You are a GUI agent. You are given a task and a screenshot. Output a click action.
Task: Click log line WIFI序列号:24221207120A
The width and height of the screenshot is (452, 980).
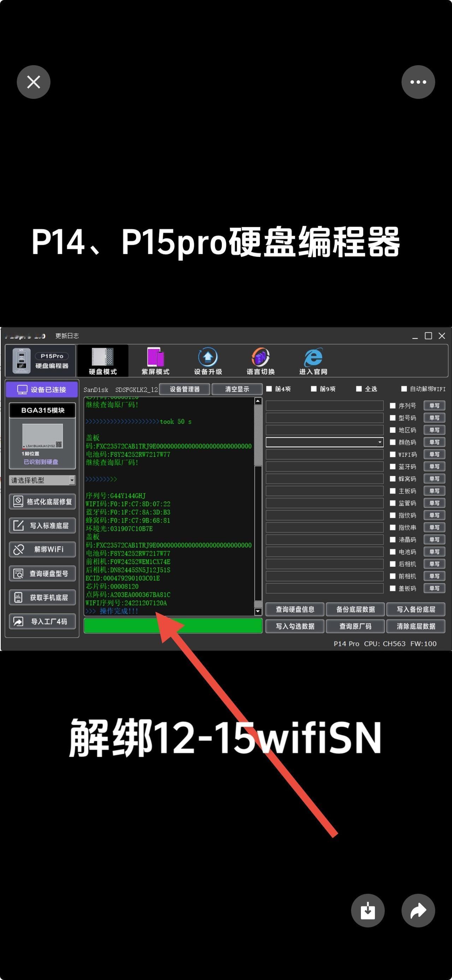[126, 603]
